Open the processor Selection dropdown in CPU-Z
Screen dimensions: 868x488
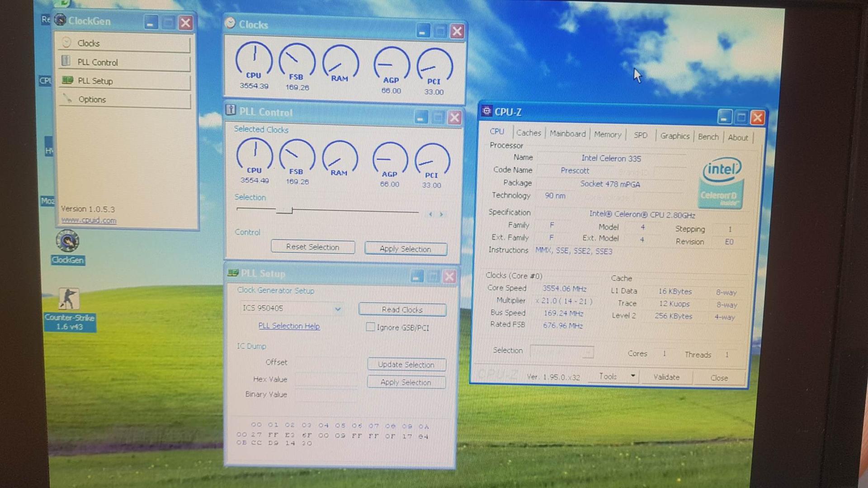(x=562, y=351)
